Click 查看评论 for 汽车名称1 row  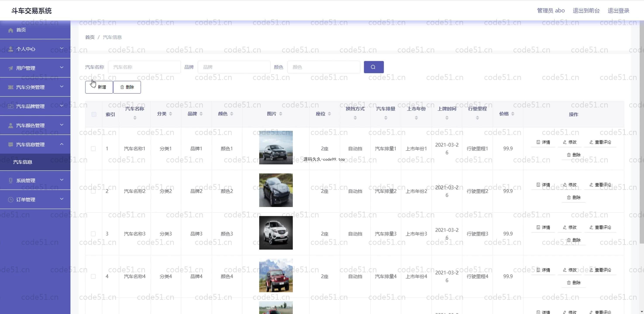[600, 142]
